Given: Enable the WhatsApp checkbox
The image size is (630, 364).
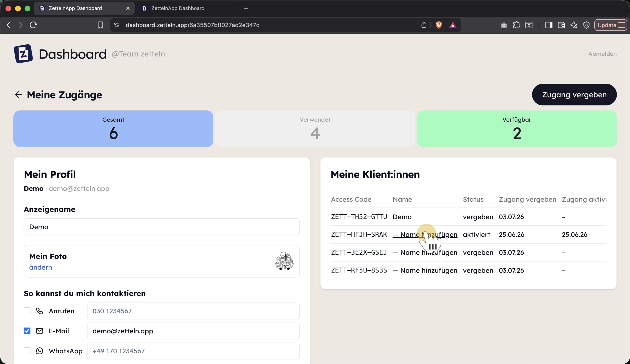Looking at the screenshot, I should (27, 351).
